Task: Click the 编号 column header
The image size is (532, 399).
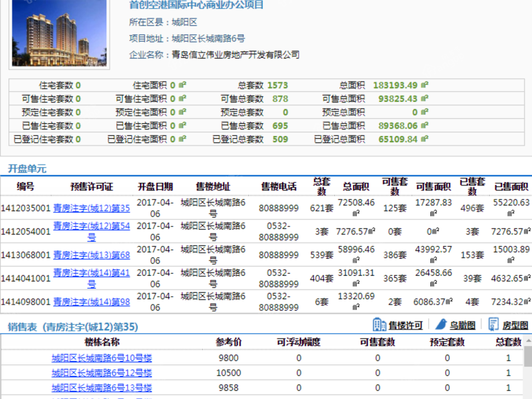Action: click(x=26, y=187)
